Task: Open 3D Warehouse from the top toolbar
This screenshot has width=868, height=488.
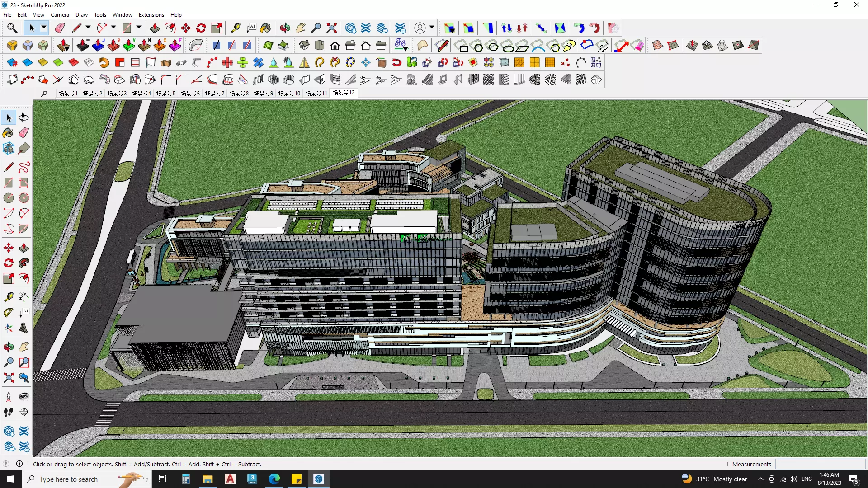Action: click(350, 28)
